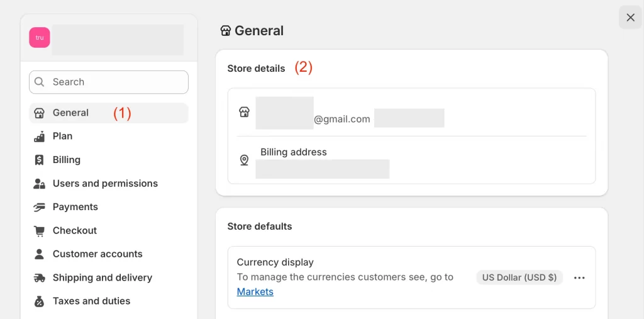Viewport: 644px width, 319px height.
Task: Click the Users and permissions icon
Action: [39, 183]
